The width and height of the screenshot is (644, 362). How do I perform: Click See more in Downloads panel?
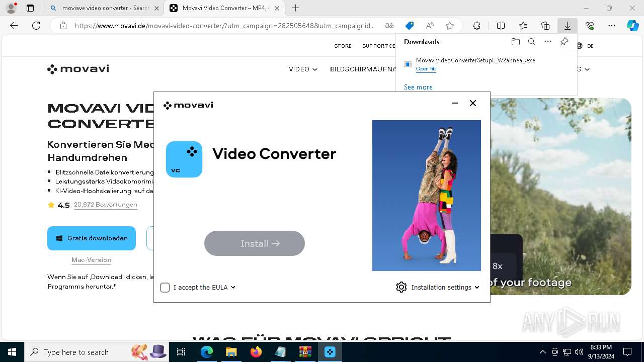click(418, 87)
